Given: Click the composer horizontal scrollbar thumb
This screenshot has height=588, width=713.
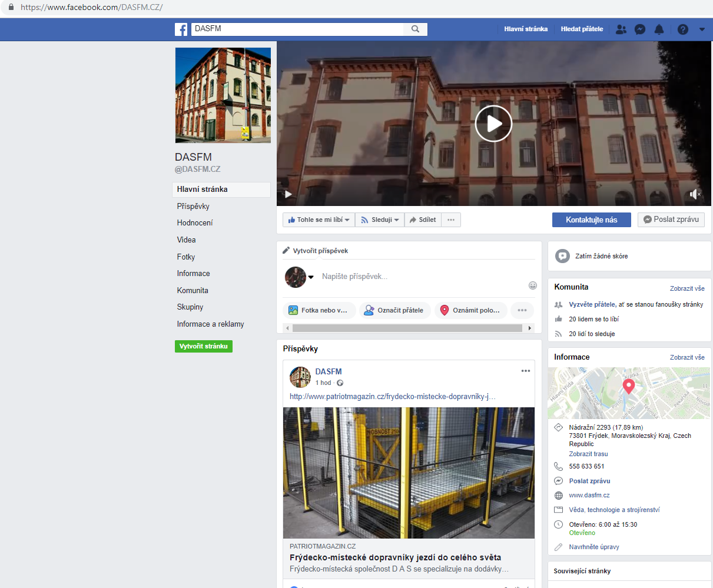Looking at the screenshot, I should click(407, 328).
